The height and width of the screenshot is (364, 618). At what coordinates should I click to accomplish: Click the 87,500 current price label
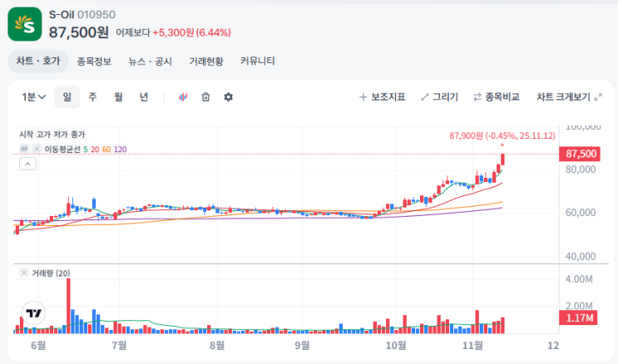tap(580, 154)
